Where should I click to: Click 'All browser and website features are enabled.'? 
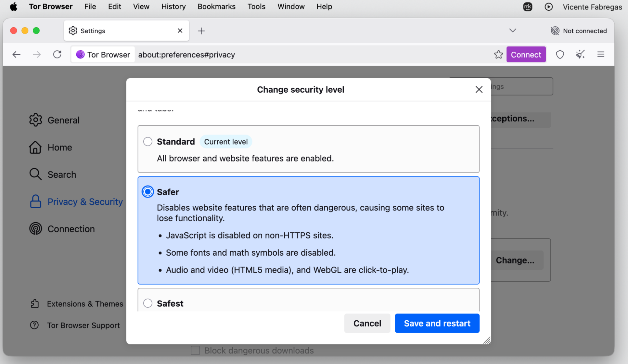pos(245,158)
